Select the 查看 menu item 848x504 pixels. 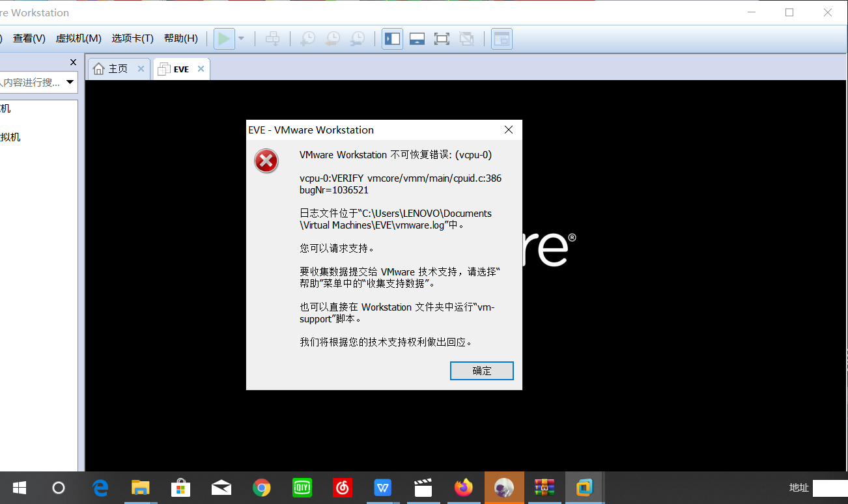pos(29,38)
